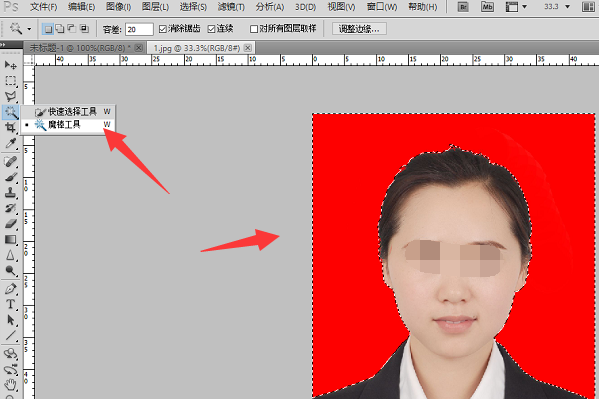The image size is (599, 399).
Task: Open the 选择(S) menu
Action: click(193, 7)
